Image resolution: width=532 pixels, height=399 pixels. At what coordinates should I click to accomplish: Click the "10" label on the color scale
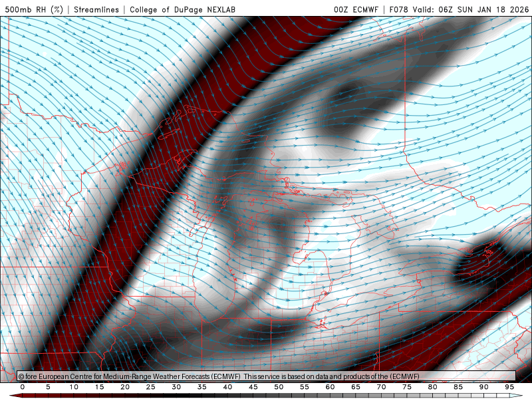point(74,387)
